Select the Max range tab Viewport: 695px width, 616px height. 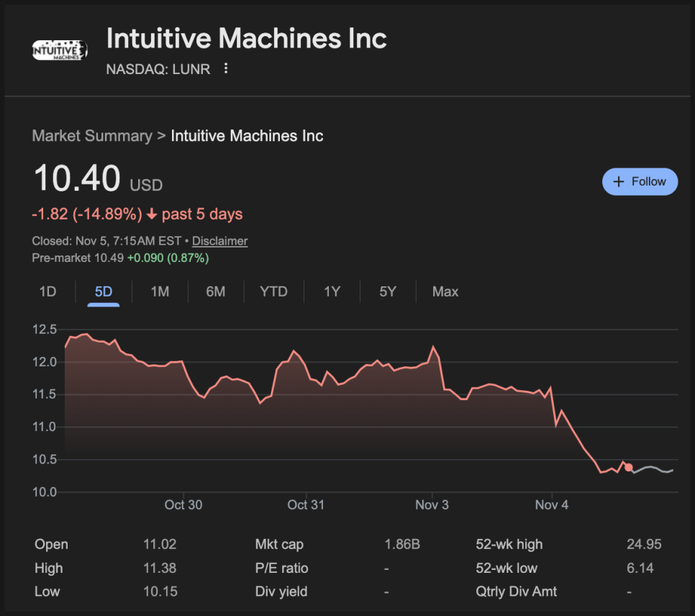[445, 291]
